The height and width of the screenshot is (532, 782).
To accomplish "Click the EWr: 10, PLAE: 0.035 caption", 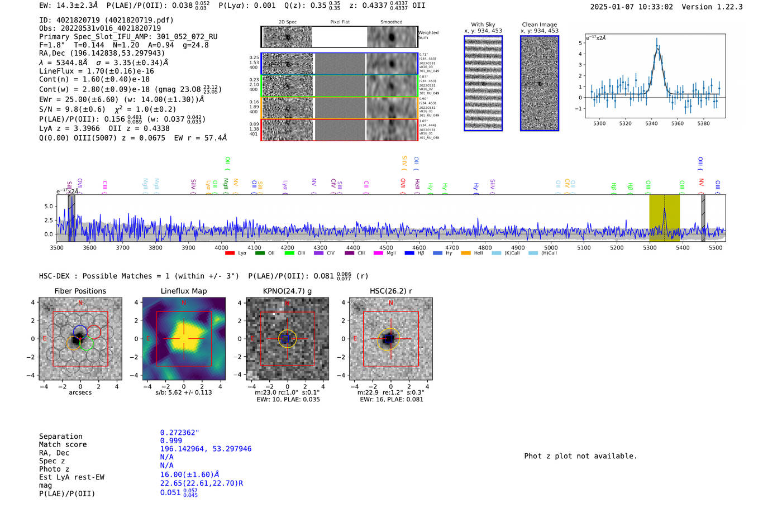I will 288,400.
